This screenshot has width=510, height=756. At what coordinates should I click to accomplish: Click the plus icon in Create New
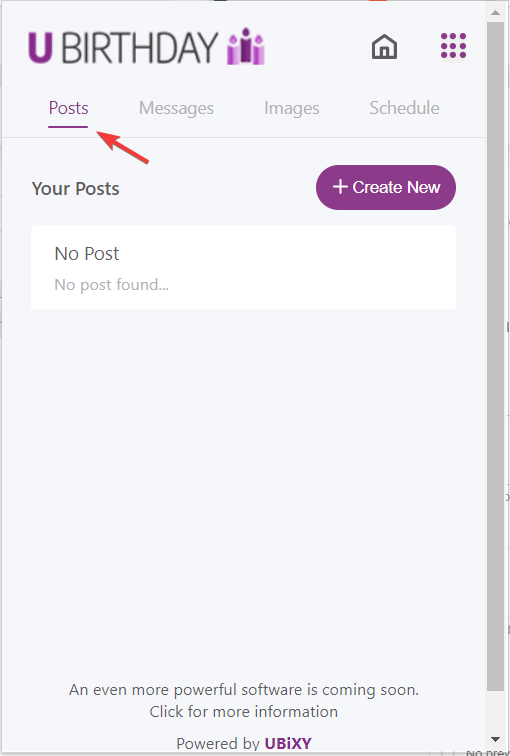340,187
